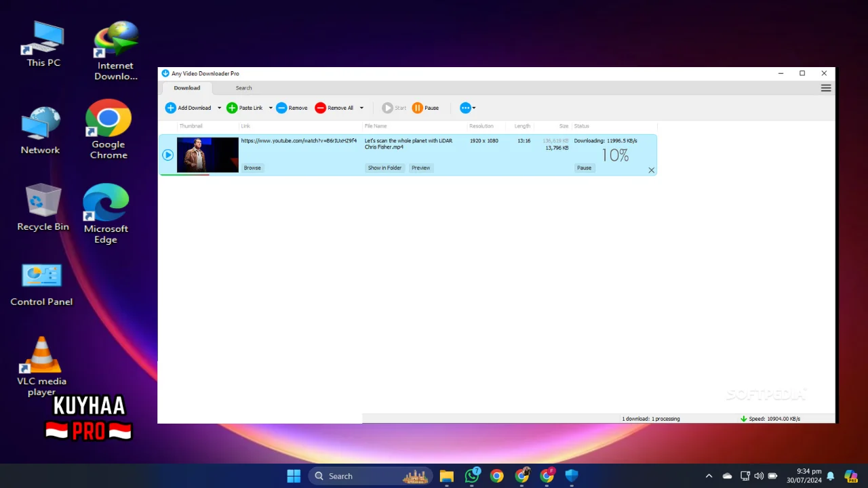The height and width of the screenshot is (488, 868).
Task: Open Recycle Bin desktop icon
Action: point(43,207)
